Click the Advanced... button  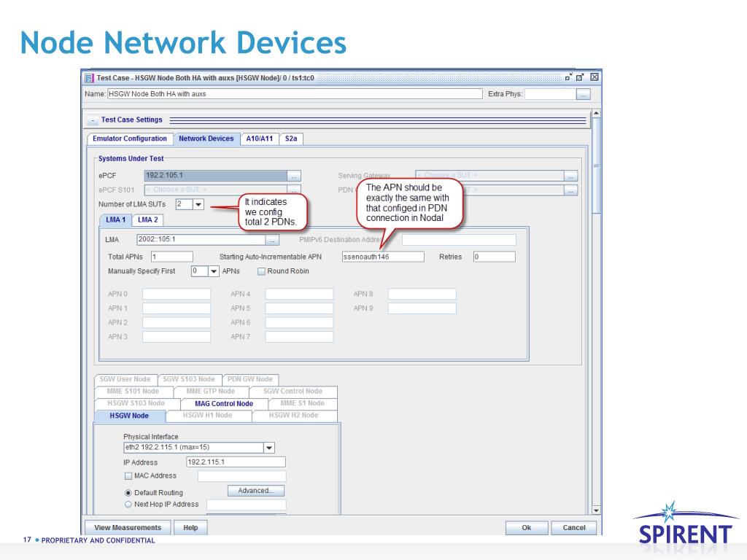tap(256, 491)
